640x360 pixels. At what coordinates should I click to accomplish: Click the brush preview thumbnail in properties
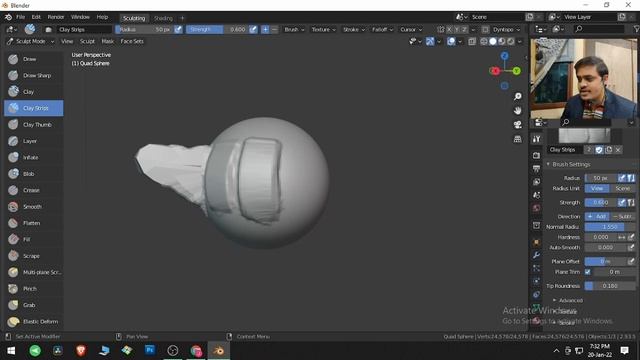[584, 136]
